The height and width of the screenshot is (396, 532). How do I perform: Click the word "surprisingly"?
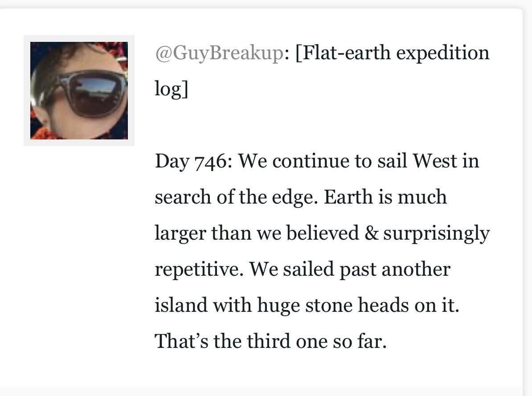(436, 233)
